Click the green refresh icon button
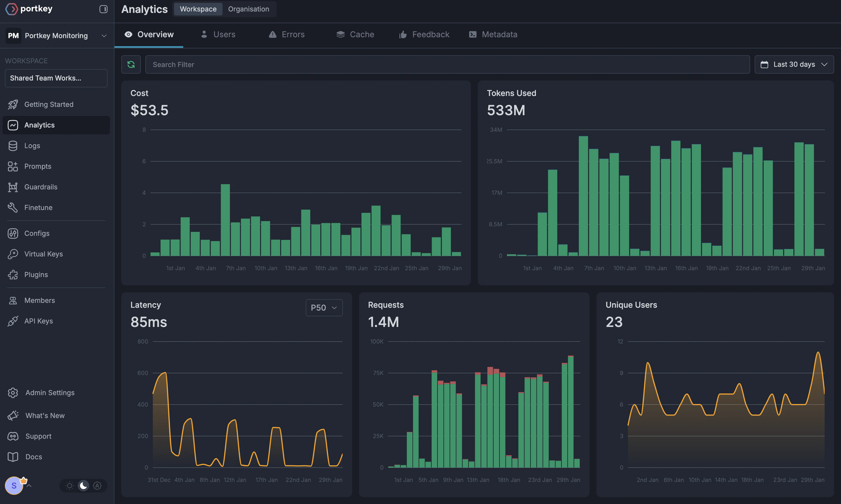841x504 pixels. pos(131,64)
